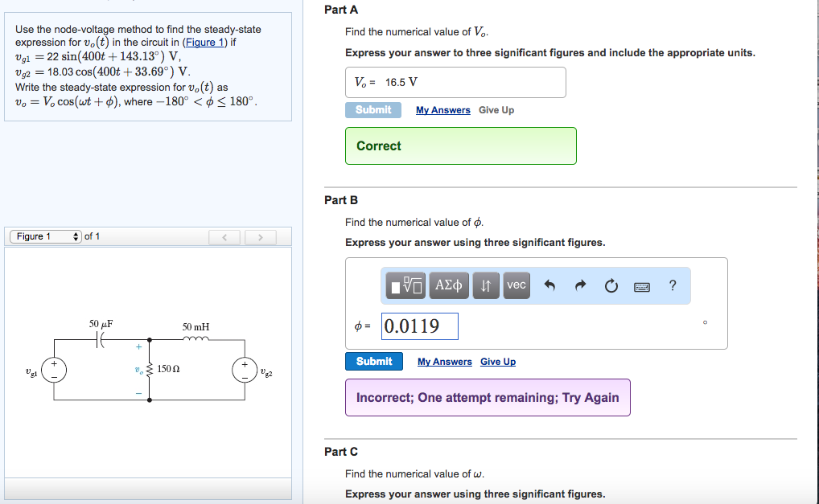Select the vec vector notation icon

point(516,285)
